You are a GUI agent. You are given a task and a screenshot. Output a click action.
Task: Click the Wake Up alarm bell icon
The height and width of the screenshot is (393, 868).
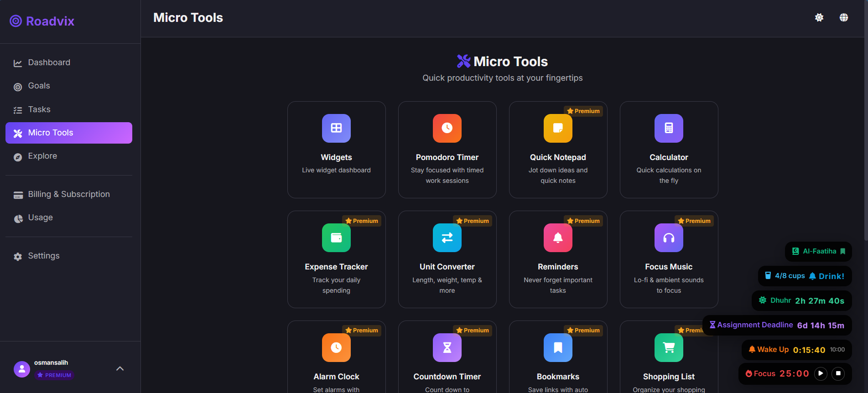pos(752,349)
